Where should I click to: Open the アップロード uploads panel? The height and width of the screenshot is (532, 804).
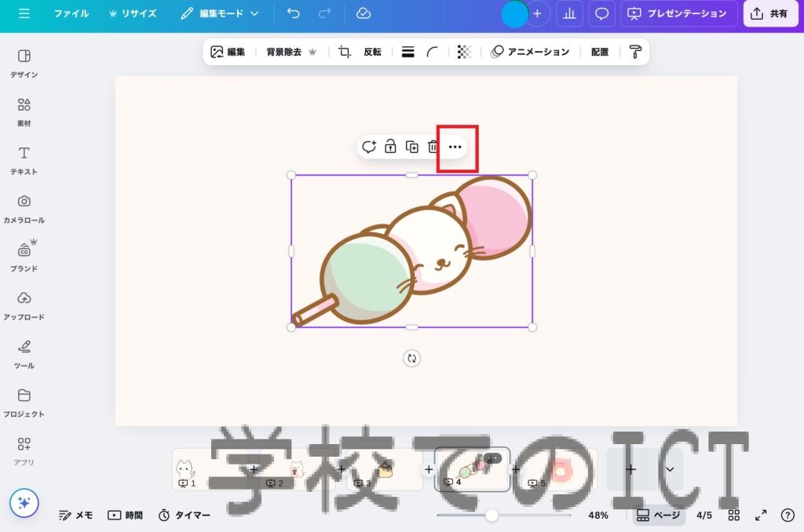point(24,306)
